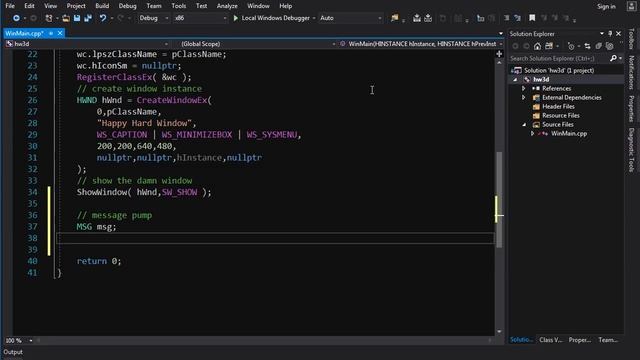Click the Open File folder icon
The image size is (640, 360).
point(66,18)
